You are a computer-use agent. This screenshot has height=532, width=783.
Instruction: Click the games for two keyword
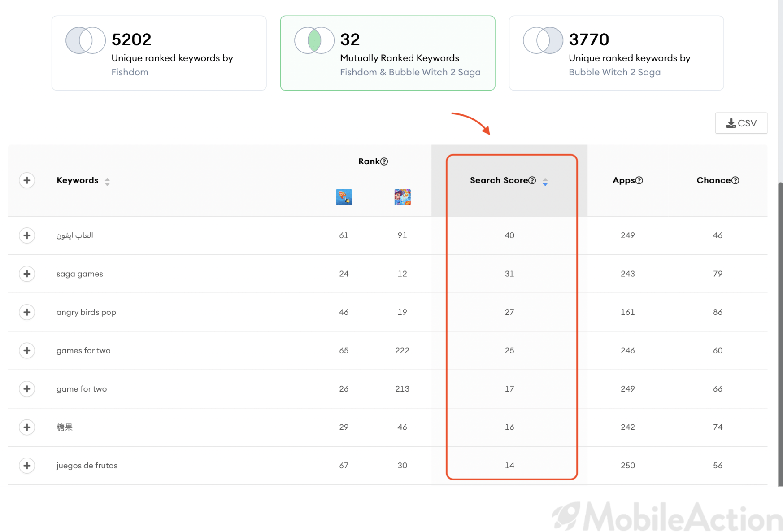point(83,351)
